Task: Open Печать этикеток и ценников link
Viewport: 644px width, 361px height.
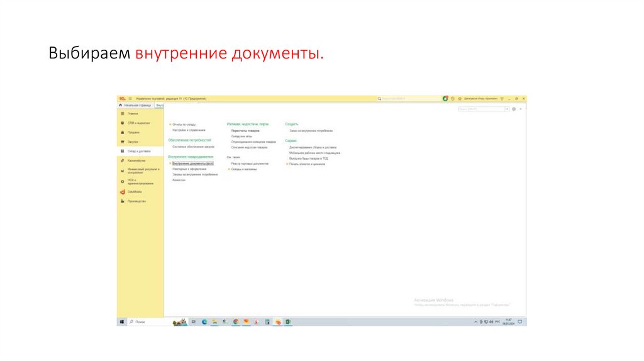Action: coord(307,164)
